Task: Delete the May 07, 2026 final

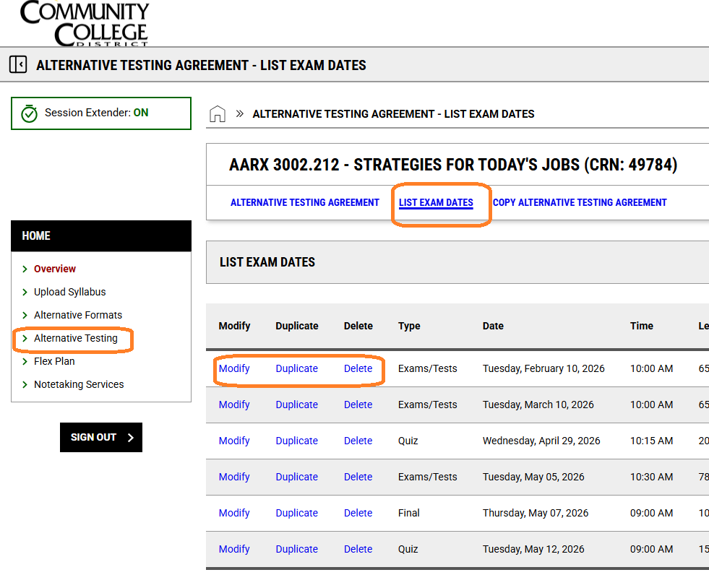Action: (x=358, y=513)
